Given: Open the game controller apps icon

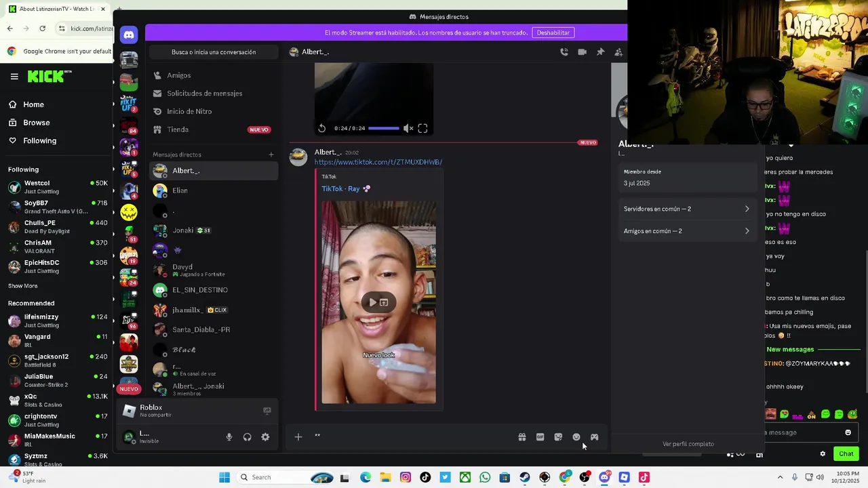Looking at the screenshot, I should tap(594, 437).
